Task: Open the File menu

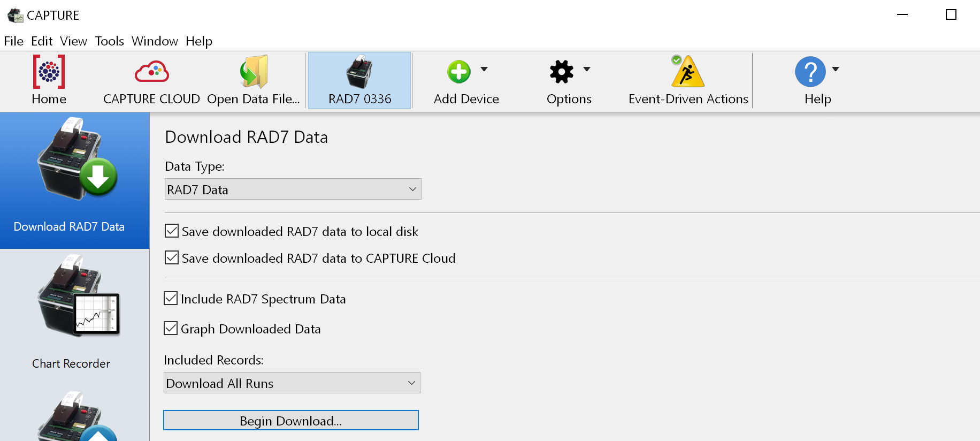Action: click(13, 41)
